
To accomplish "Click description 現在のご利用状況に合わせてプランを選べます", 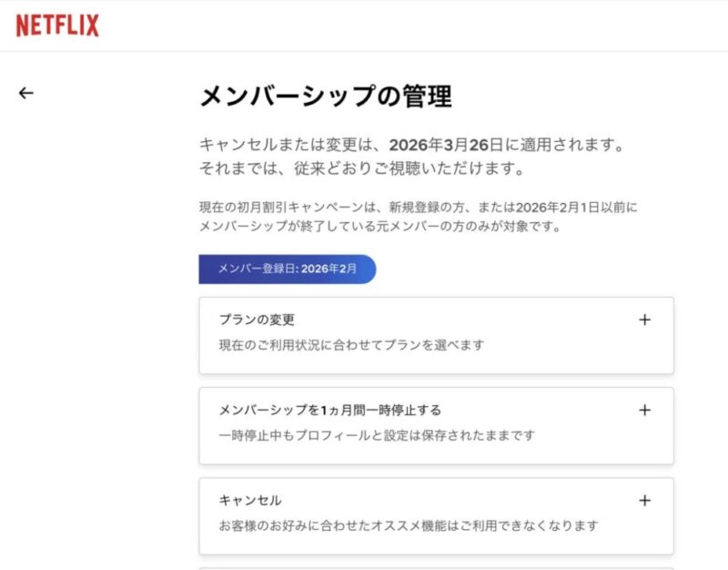I will (x=351, y=345).
